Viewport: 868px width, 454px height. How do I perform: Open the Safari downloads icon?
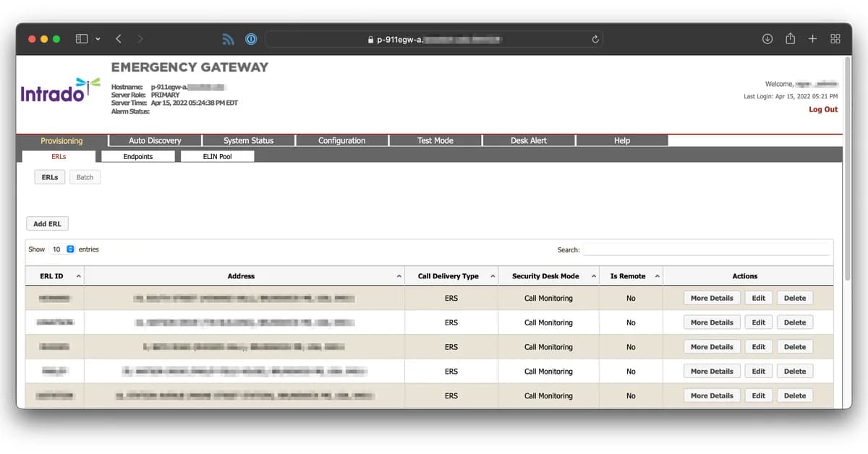(x=767, y=39)
